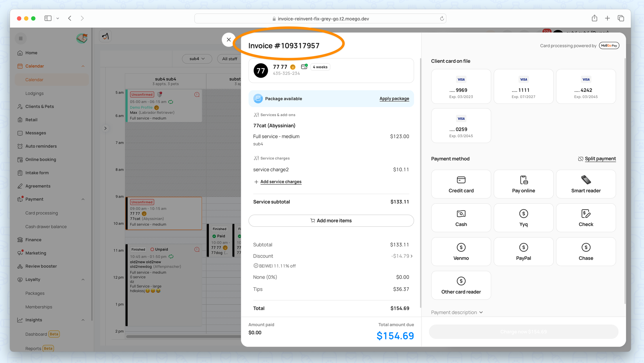Choose Cash payment method
This screenshot has height=363, width=644.
pos(461,218)
